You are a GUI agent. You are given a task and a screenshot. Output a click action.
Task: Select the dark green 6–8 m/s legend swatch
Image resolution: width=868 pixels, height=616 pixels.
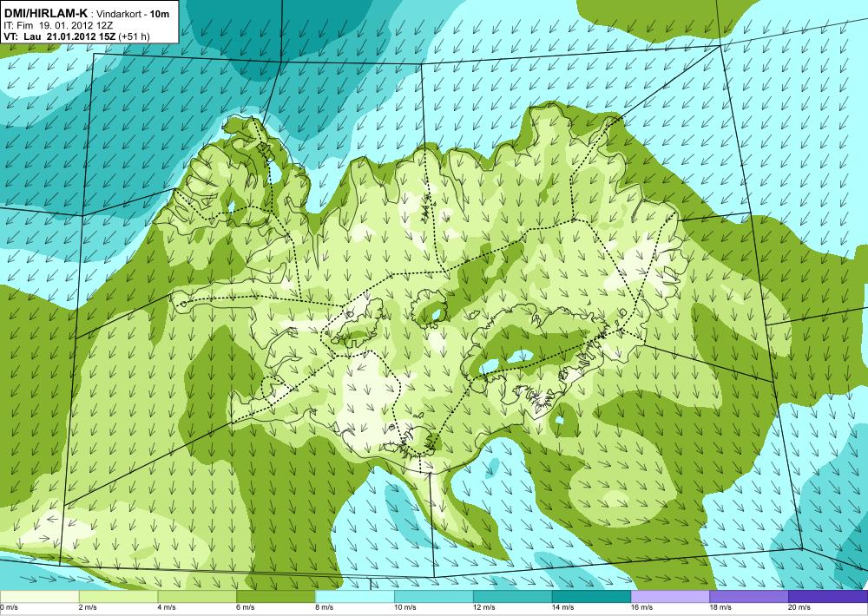(x=276, y=597)
